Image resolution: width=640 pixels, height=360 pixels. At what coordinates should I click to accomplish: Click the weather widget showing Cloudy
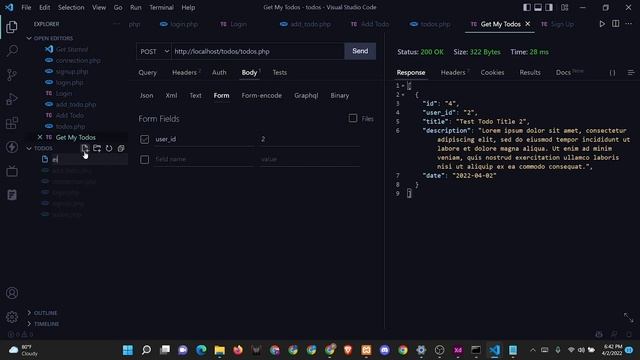(24, 350)
